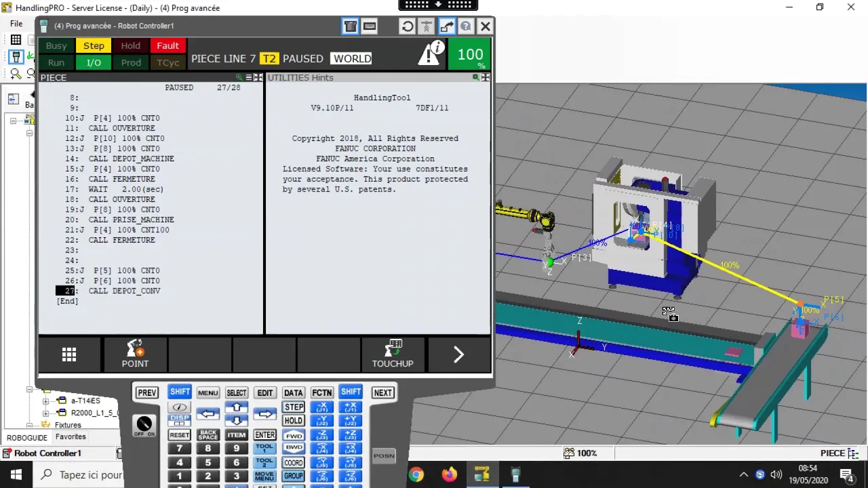
Task: Click the refresh arrow icon on pendant
Action: [x=408, y=26]
